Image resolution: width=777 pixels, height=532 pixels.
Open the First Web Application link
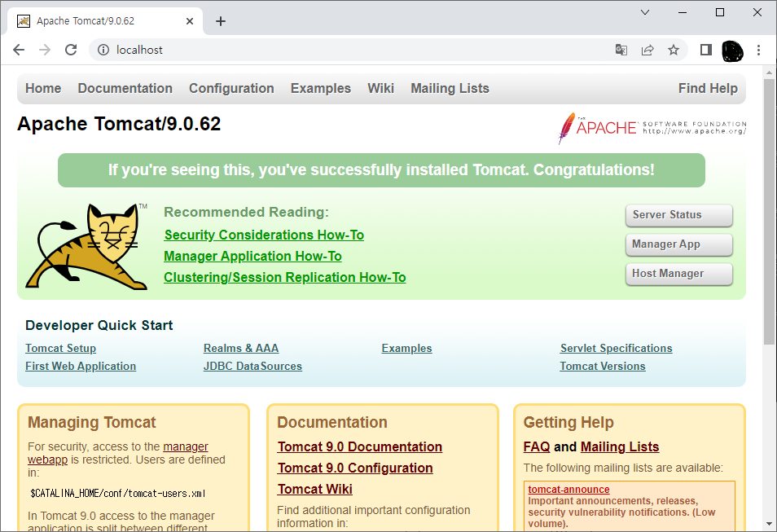(81, 367)
